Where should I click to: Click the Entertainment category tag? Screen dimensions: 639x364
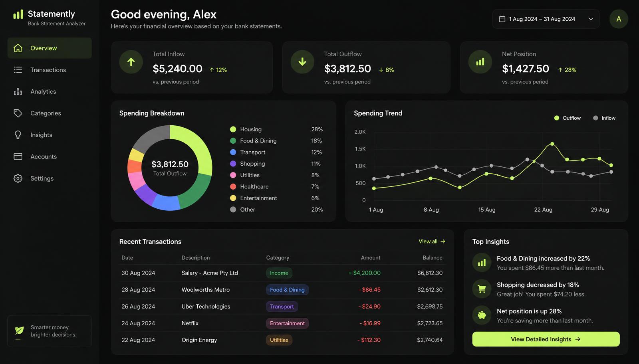point(287,323)
